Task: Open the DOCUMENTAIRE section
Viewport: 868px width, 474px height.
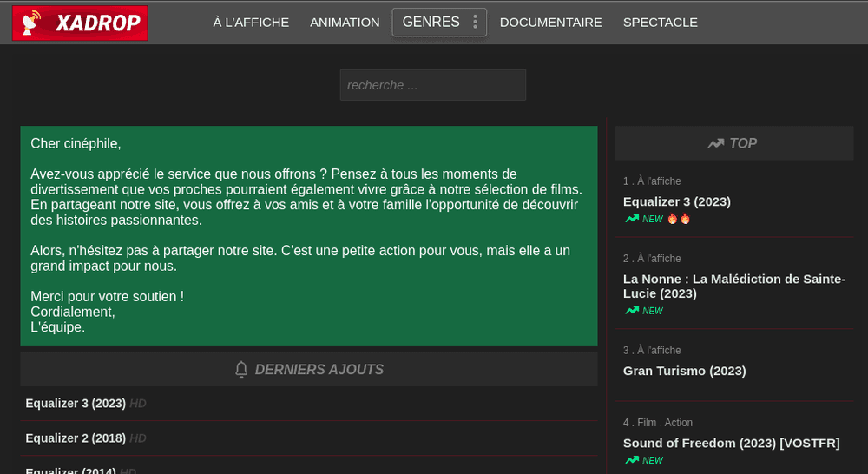Action: coord(550,23)
